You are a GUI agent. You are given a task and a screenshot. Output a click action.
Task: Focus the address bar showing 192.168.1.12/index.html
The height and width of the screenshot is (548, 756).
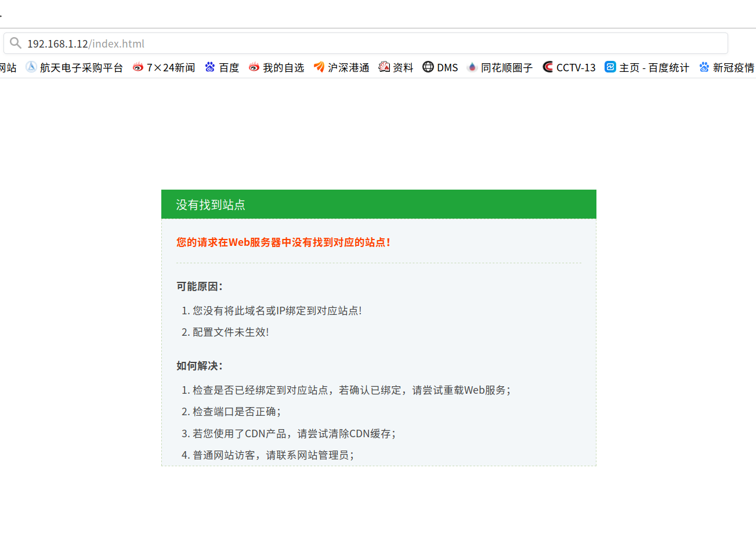366,43
